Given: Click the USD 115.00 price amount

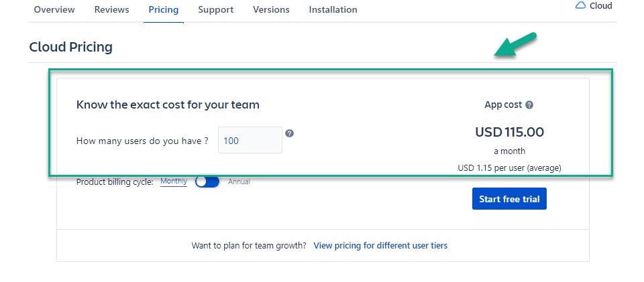Looking at the screenshot, I should [509, 132].
